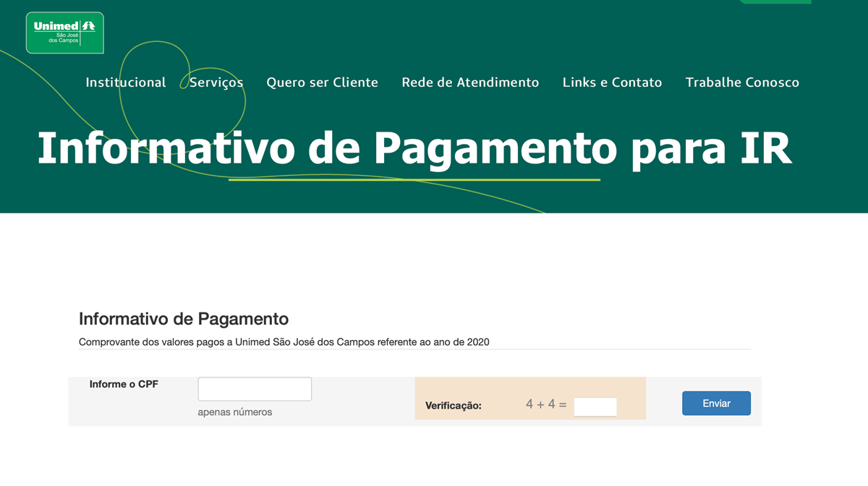
Task: Click the 'Informe o CPF' label
Action: pyautogui.click(x=124, y=384)
